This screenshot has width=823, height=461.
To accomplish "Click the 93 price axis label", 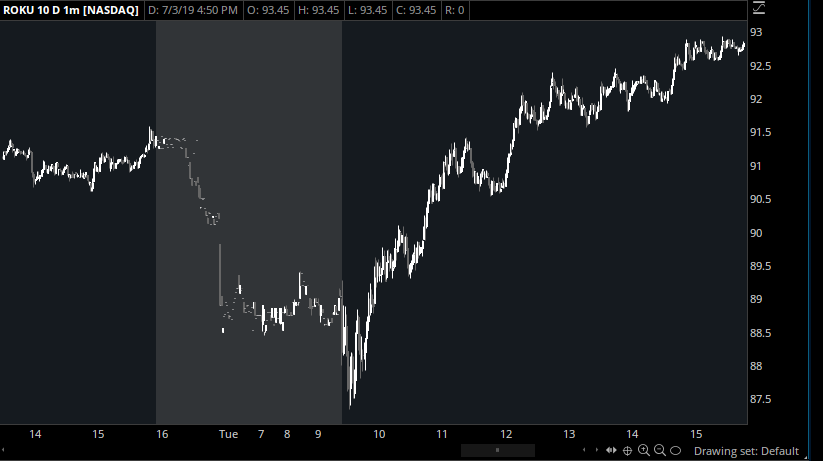I will pyautogui.click(x=756, y=33).
